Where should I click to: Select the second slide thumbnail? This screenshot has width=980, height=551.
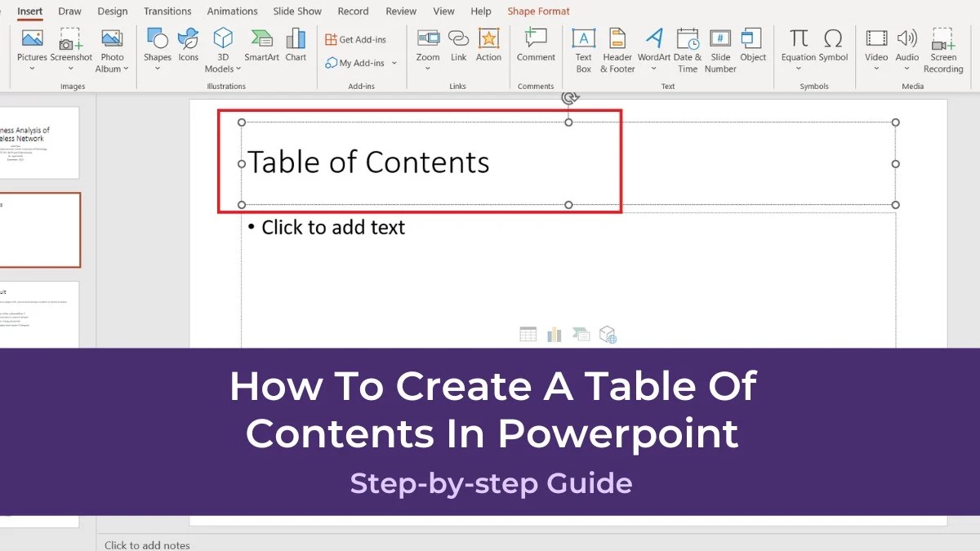pos(39,229)
